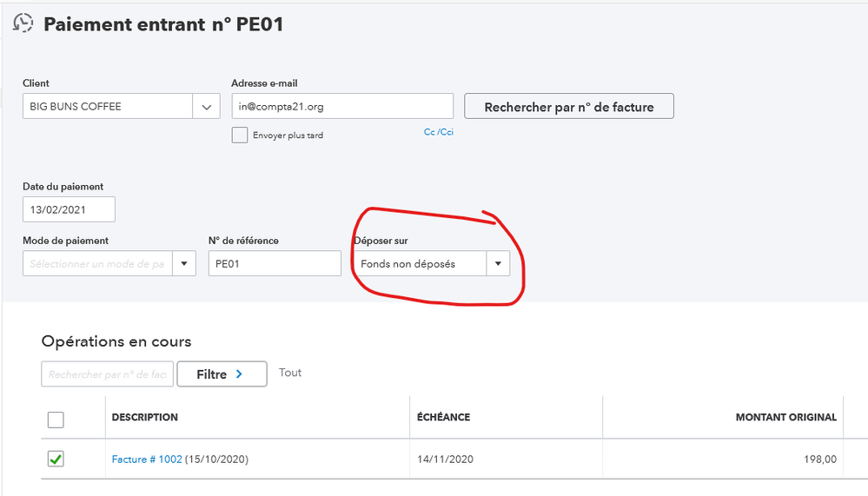The width and height of the screenshot is (868, 496).
Task: Click the ÉCHÉANCE column header
Action: point(443,418)
